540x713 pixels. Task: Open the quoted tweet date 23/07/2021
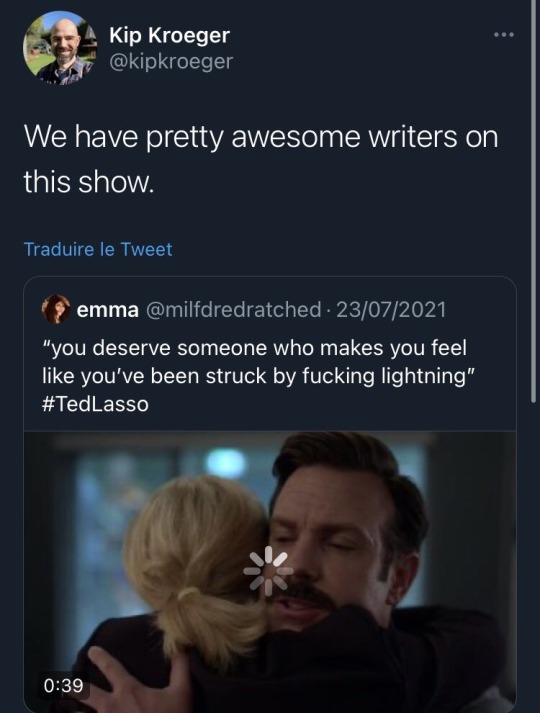pyautogui.click(x=391, y=310)
